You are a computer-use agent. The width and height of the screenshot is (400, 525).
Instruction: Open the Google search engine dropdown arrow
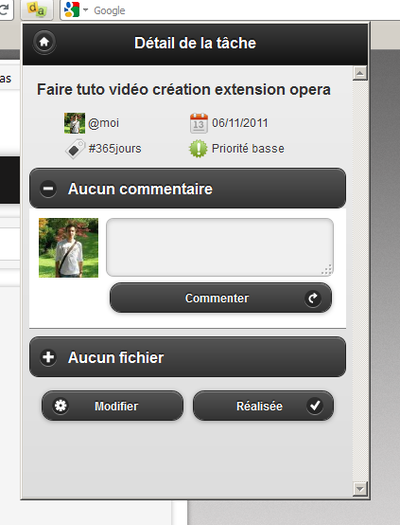tap(86, 10)
